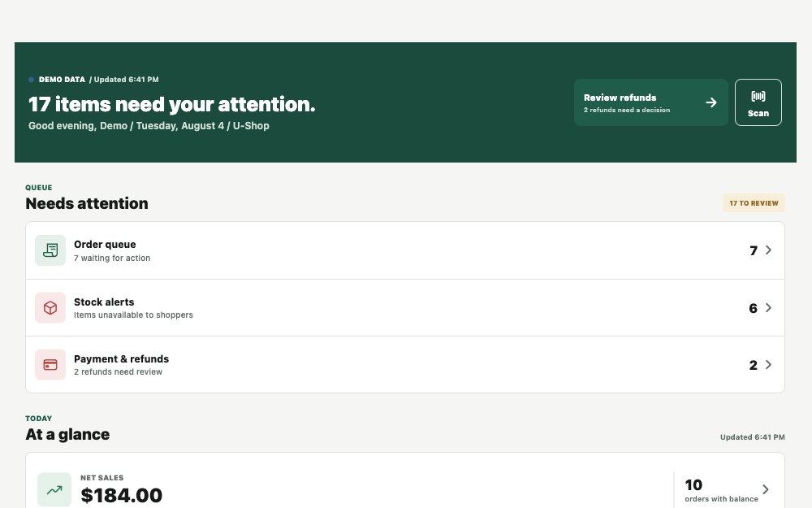Click '2 refunds need review' text
Viewport: 812px width, 508px height.
click(118, 371)
